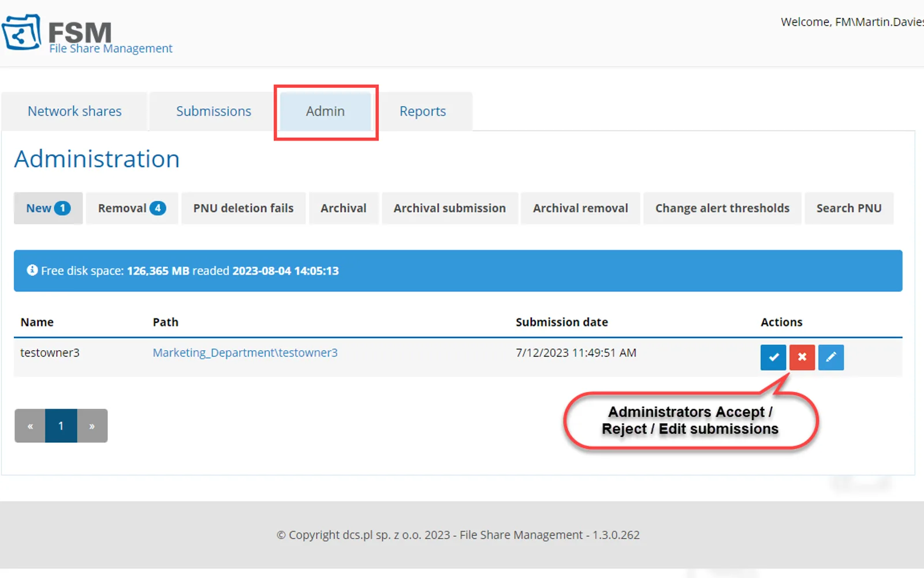Viewport: 924px width, 578px height.
Task: Click the Administration page heading
Action: [97, 159]
